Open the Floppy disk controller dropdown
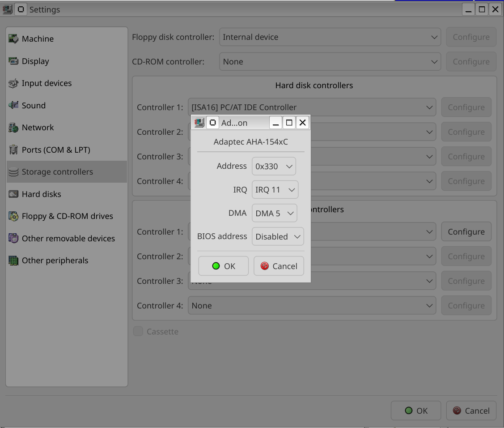This screenshot has width=504, height=428. point(330,37)
